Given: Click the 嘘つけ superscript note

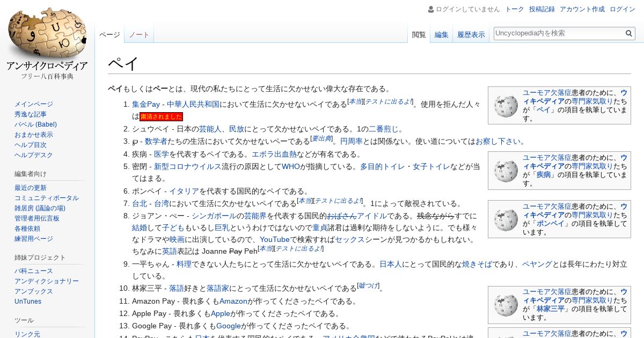Looking at the screenshot, I should tap(368, 285).
